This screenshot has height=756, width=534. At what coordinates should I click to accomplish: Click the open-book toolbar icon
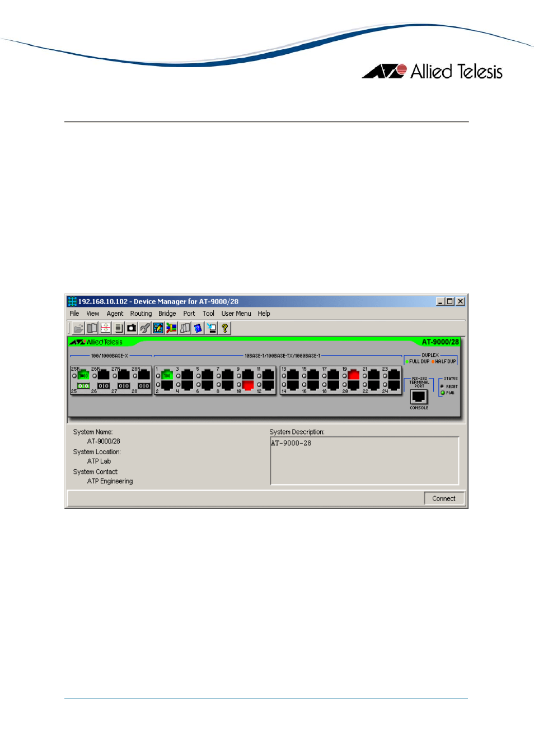92,328
